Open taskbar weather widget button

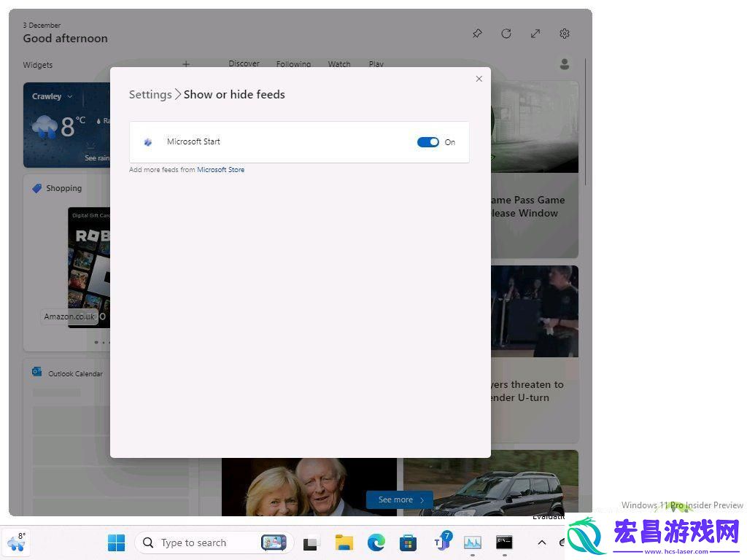(16, 542)
